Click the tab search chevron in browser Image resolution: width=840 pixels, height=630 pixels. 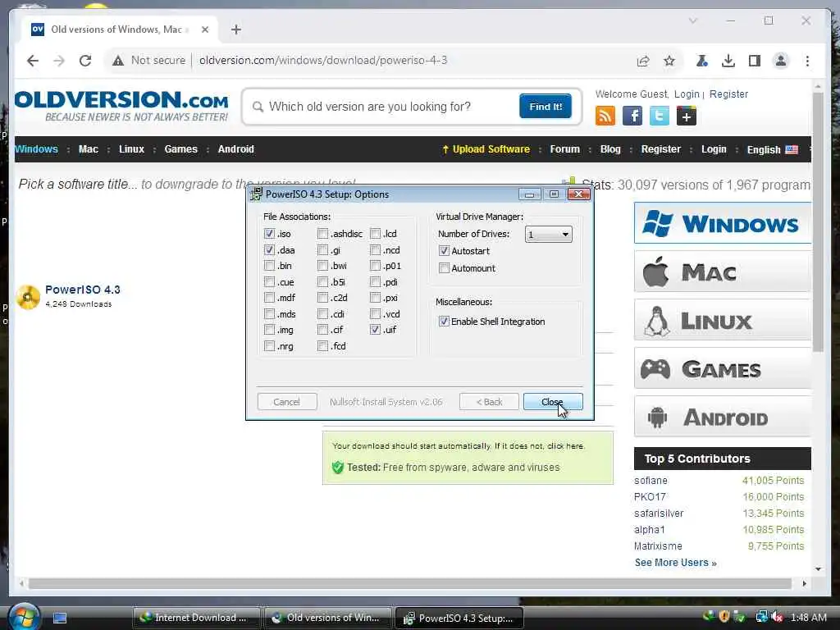692,21
